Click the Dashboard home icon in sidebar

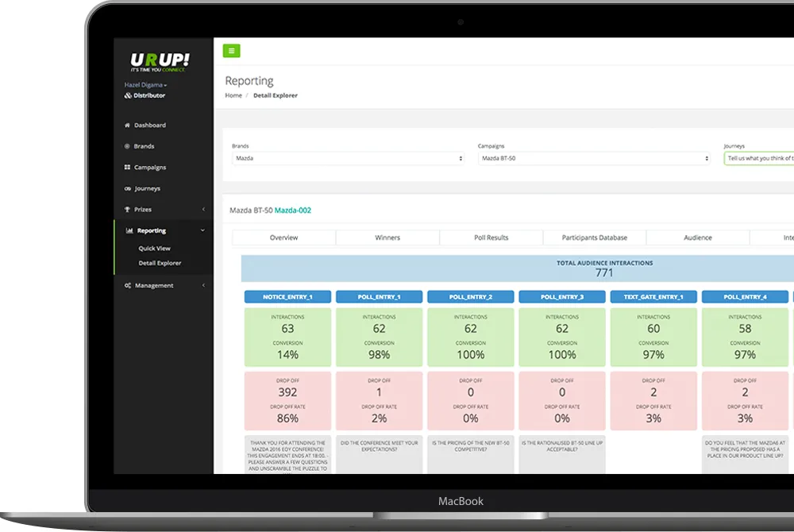127,125
